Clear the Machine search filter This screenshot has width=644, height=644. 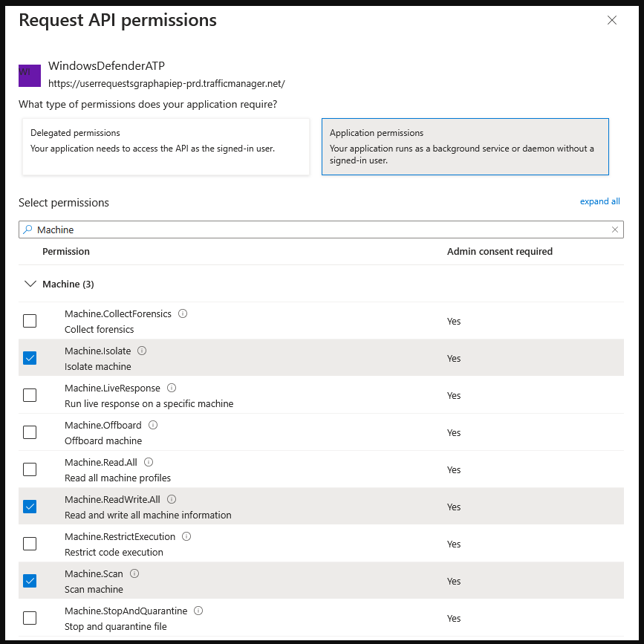tap(615, 230)
